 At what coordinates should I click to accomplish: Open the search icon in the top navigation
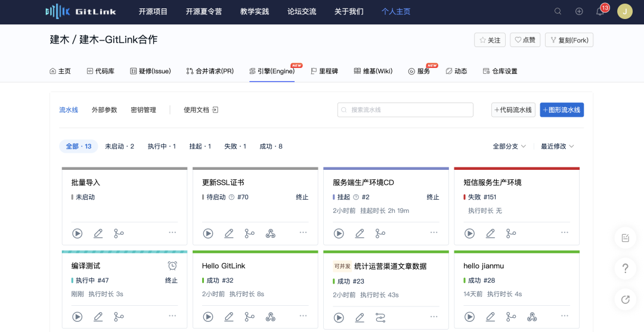[x=558, y=11]
